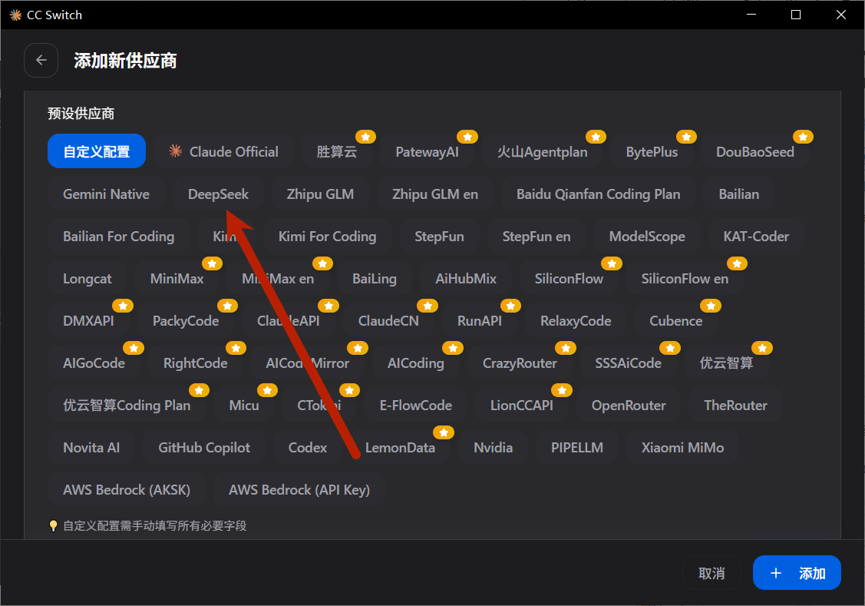Select the Cubence preset
This screenshot has height=606, width=865.
coord(676,320)
